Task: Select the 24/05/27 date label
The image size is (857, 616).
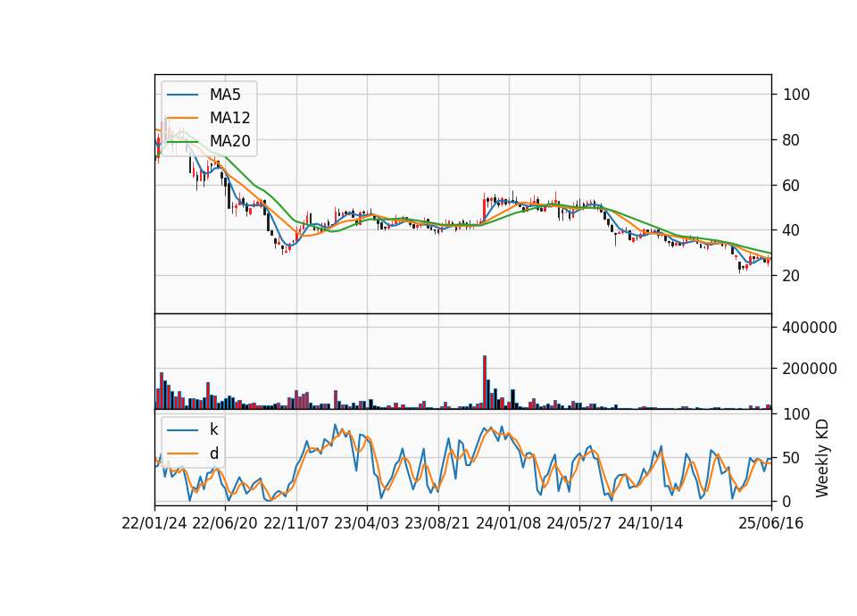Action: (x=578, y=523)
